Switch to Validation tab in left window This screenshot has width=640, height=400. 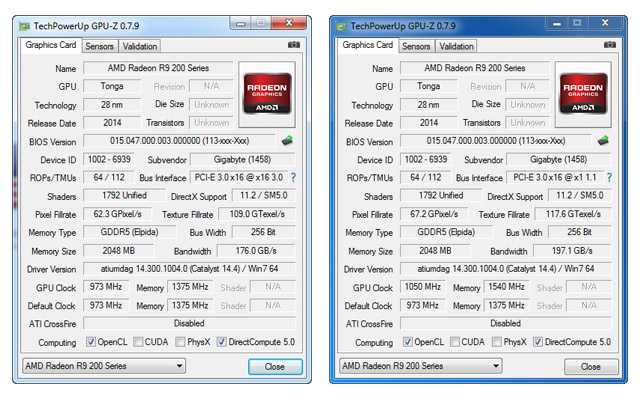(x=140, y=46)
